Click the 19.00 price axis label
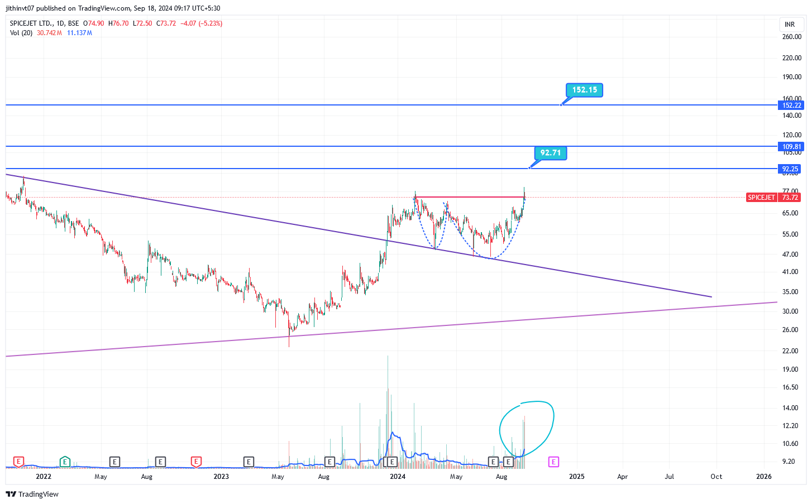The width and height of the screenshot is (812, 504). (790, 369)
